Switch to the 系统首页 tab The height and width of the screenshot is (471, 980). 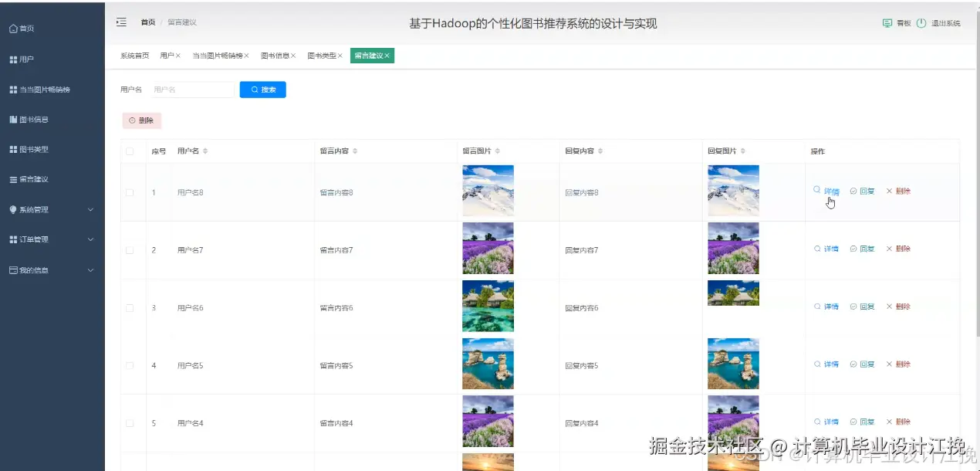(134, 56)
